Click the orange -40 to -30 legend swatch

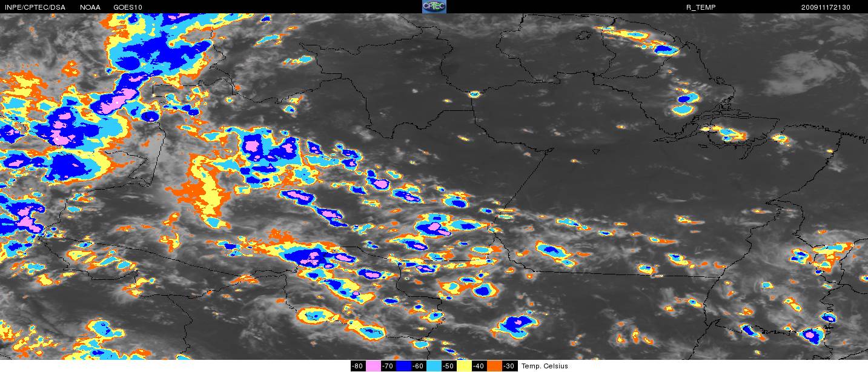point(494,366)
